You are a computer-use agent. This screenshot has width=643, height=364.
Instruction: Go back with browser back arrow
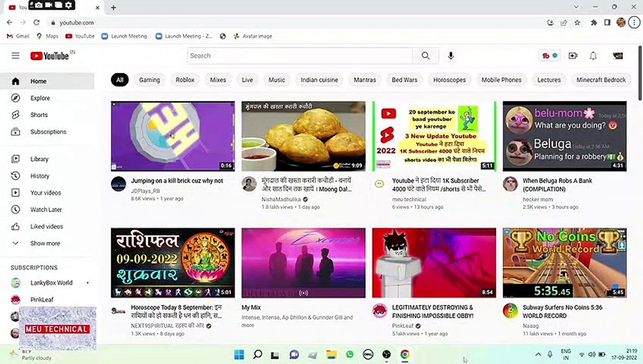coord(10,22)
